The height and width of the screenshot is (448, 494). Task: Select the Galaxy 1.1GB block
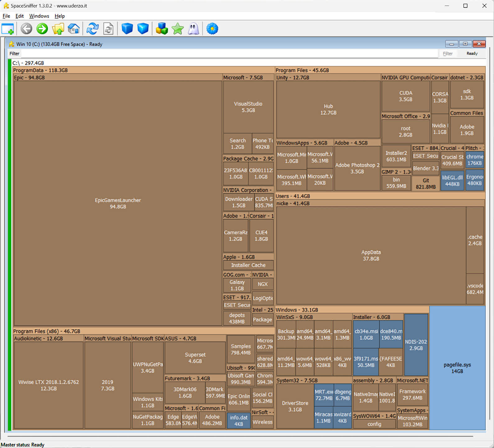[237, 285]
